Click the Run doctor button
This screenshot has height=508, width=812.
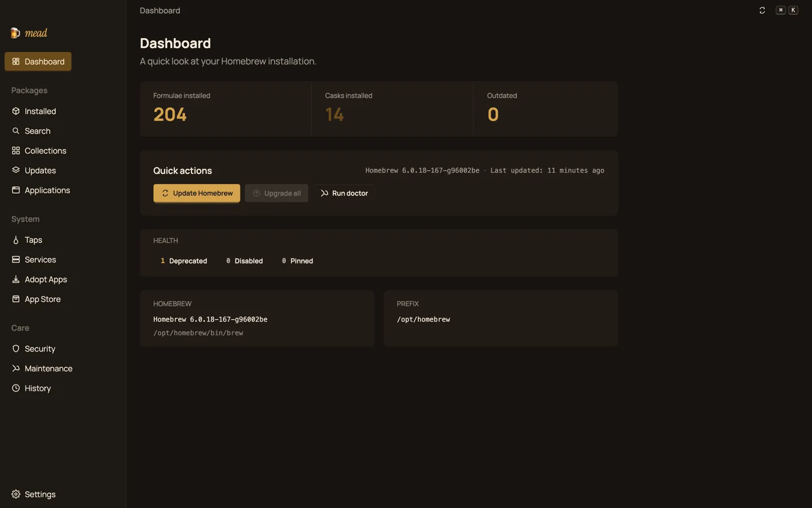[x=344, y=193]
